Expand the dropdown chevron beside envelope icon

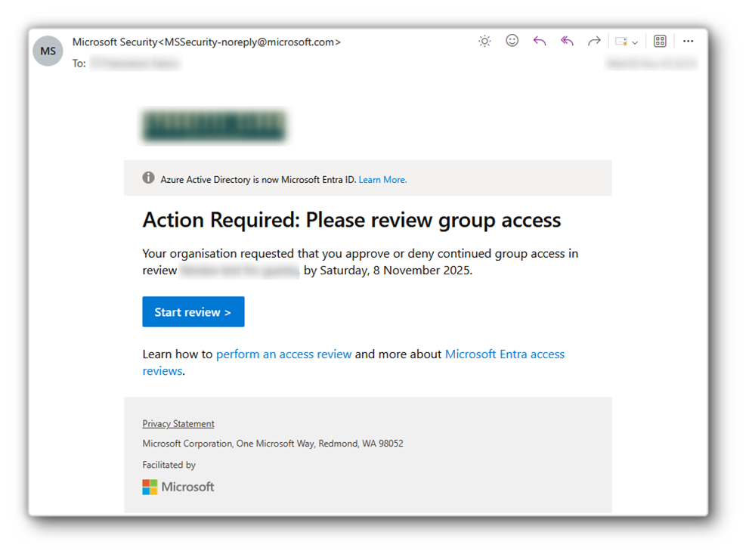[x=635, y=42]
